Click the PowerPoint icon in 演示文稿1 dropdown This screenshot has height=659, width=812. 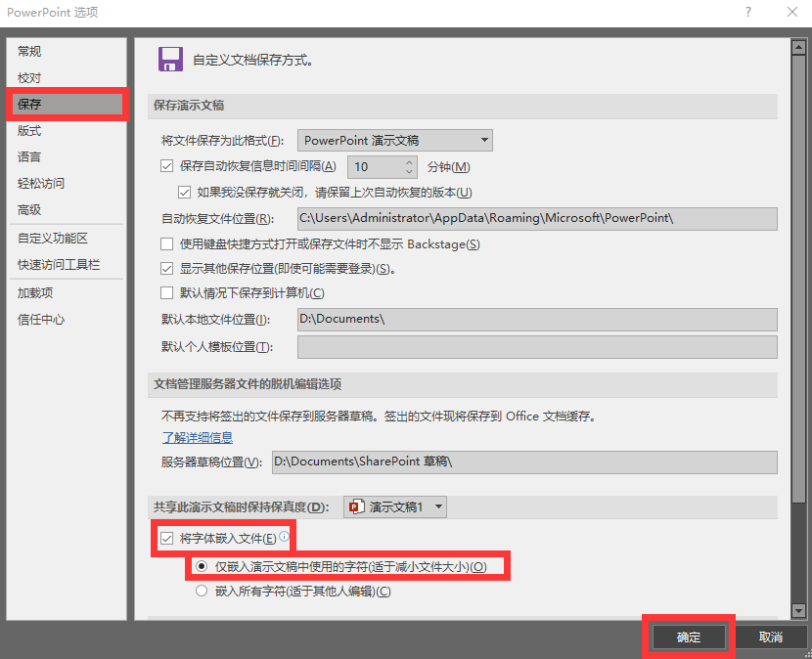tap(356, 506)
